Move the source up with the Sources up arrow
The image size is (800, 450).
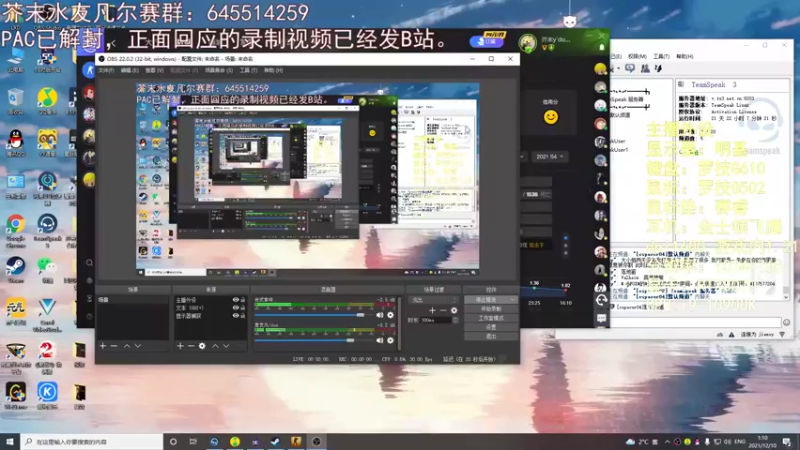pos(215,346)
